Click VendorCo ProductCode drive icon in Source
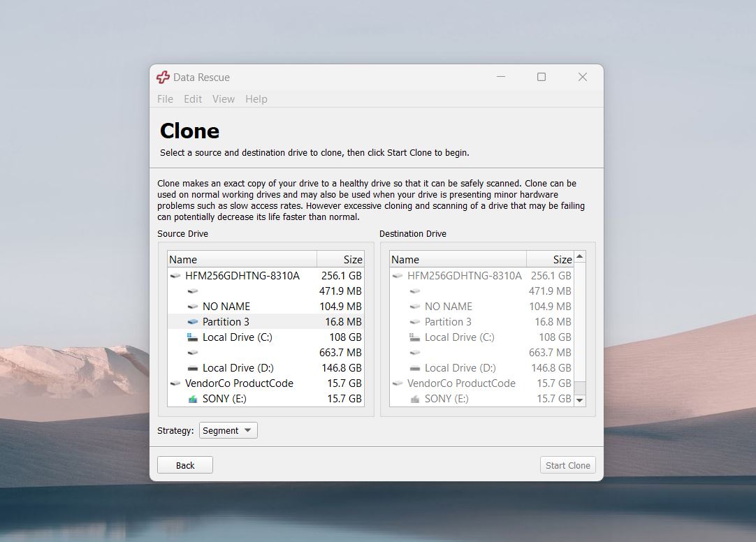This screenshot has width=756, height=542. click(175, 383)
